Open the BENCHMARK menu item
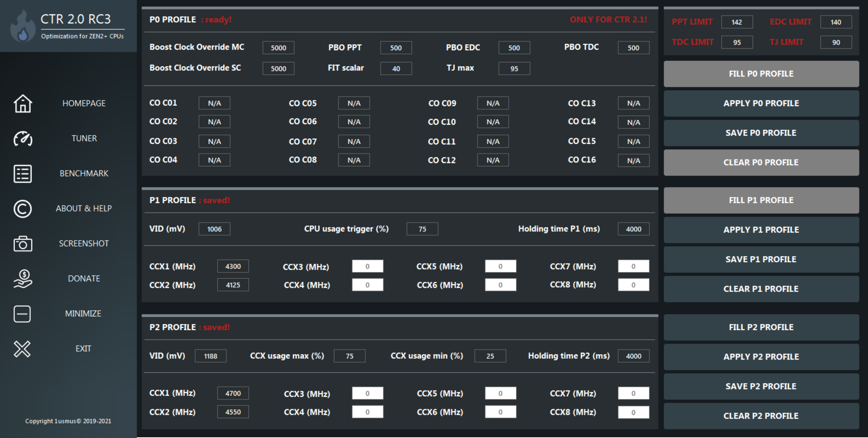 tap(84, 174)
